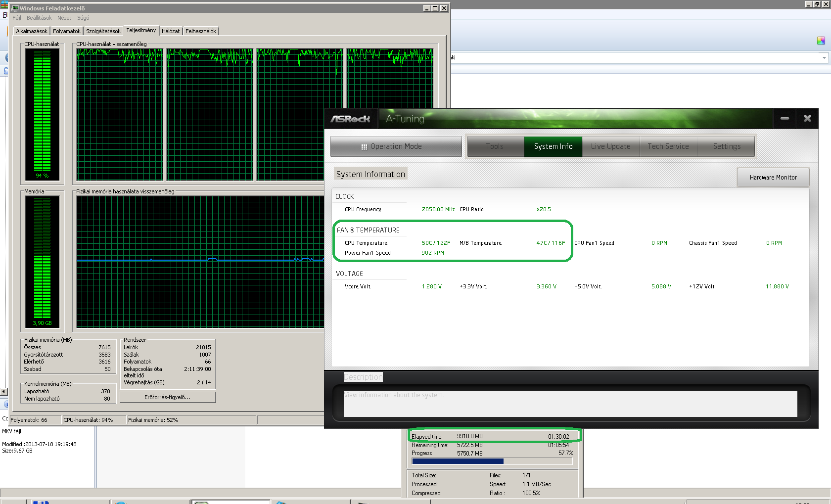Click the Speed value 1.1 MB/Sec
Screen dimensions: 831x504
coord(537,484)
